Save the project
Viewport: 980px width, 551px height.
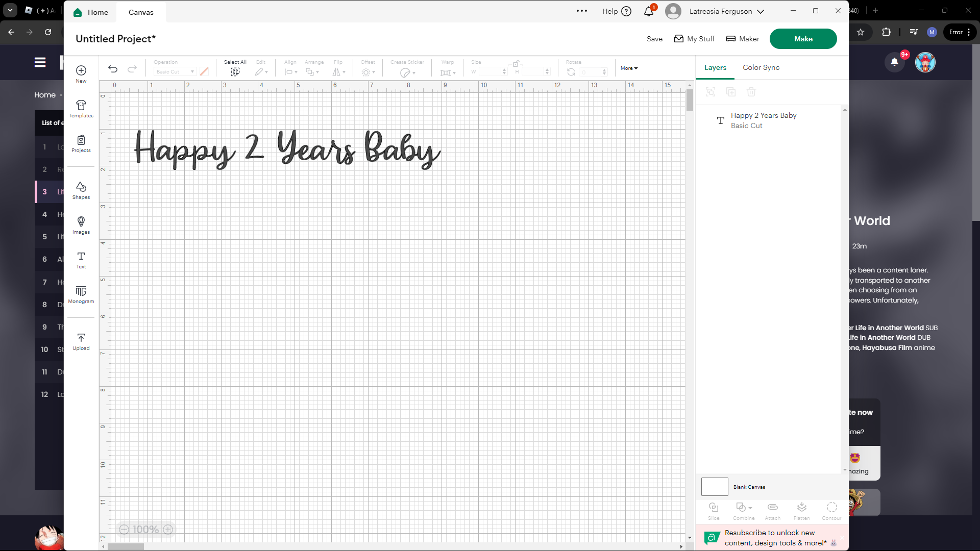(654, 39)
